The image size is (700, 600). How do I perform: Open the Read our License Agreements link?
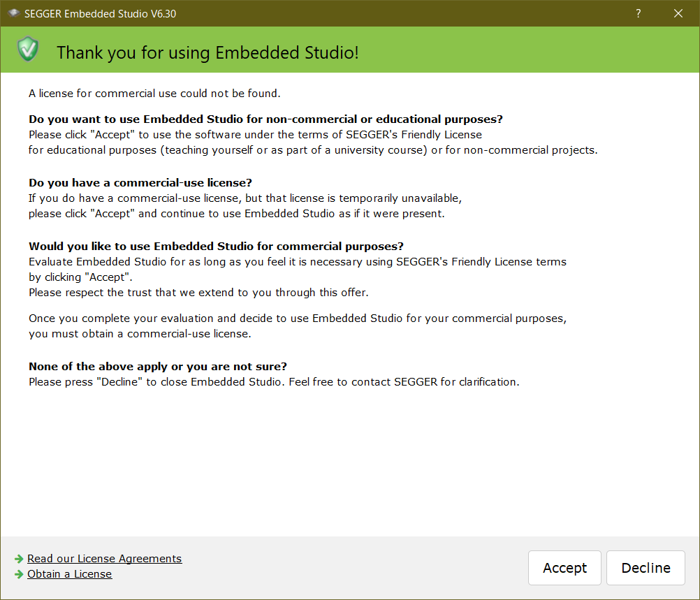[105, 559]
